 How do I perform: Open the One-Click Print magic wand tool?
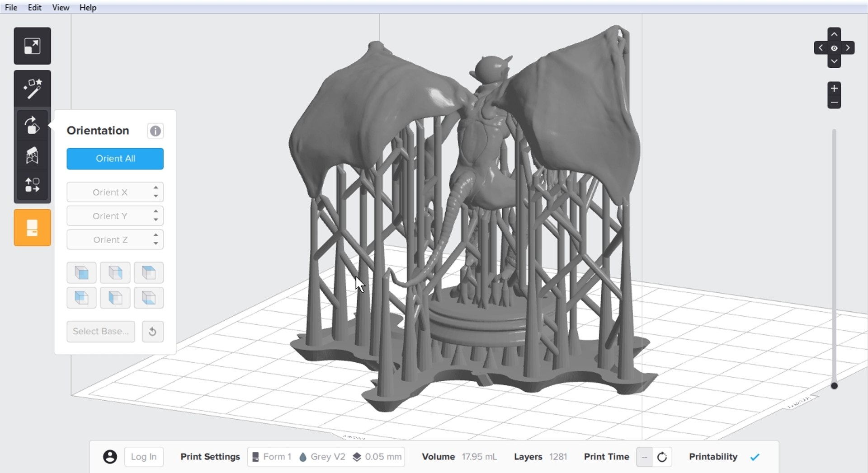click(32, 89)
